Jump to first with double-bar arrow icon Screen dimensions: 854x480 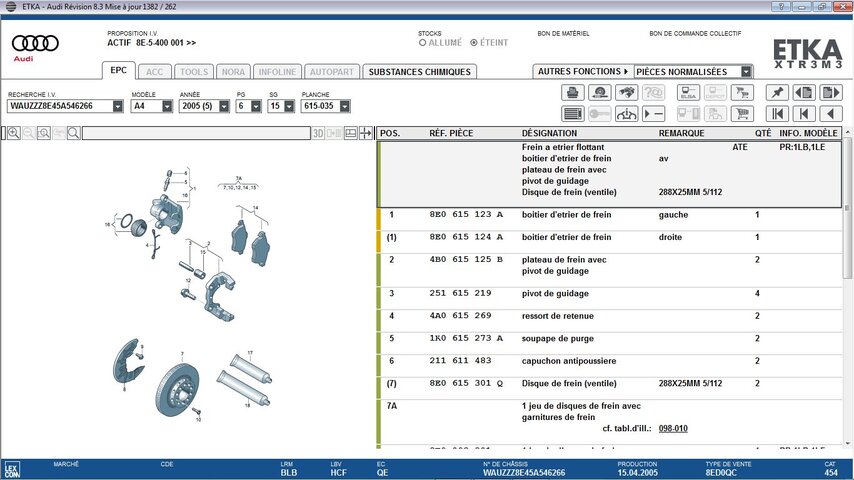[x=777, y=114]
